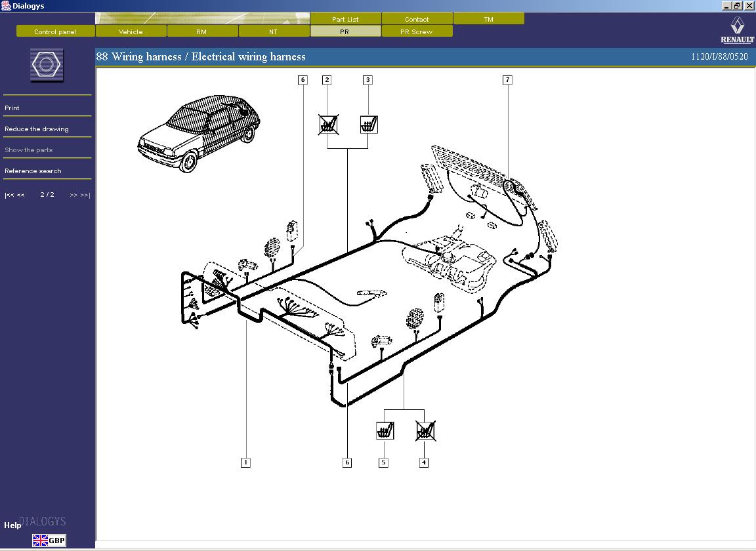Open the Contact tab
The height and width of the screenshot is (551, 756).
click(417, 19)
